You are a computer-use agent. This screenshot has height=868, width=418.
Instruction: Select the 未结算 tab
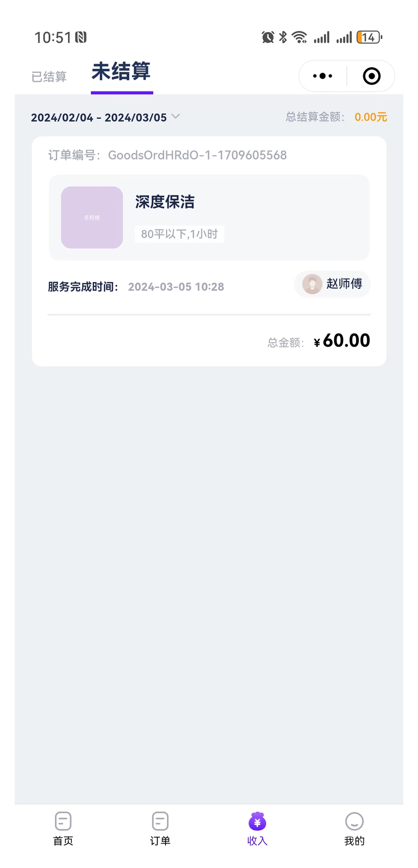(x=121, y=72)
